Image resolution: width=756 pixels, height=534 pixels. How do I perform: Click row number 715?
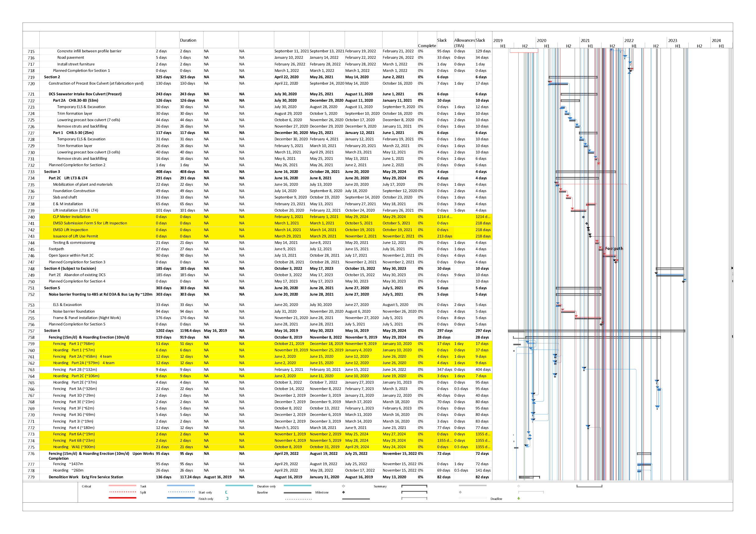[x=31, y=51]
